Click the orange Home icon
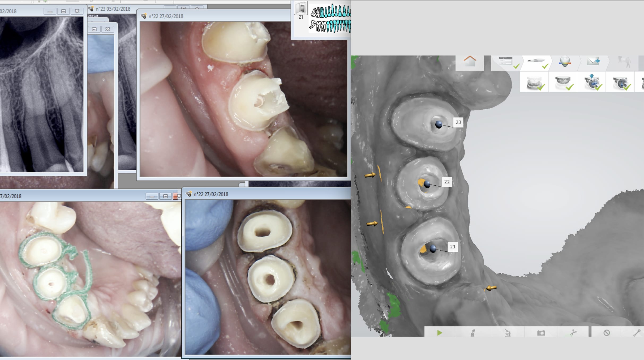 470,62
